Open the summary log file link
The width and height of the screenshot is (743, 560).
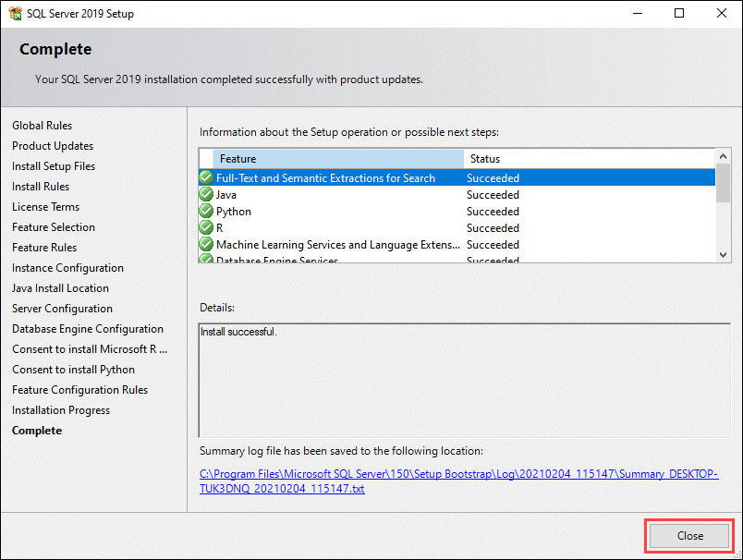point(457,481)
